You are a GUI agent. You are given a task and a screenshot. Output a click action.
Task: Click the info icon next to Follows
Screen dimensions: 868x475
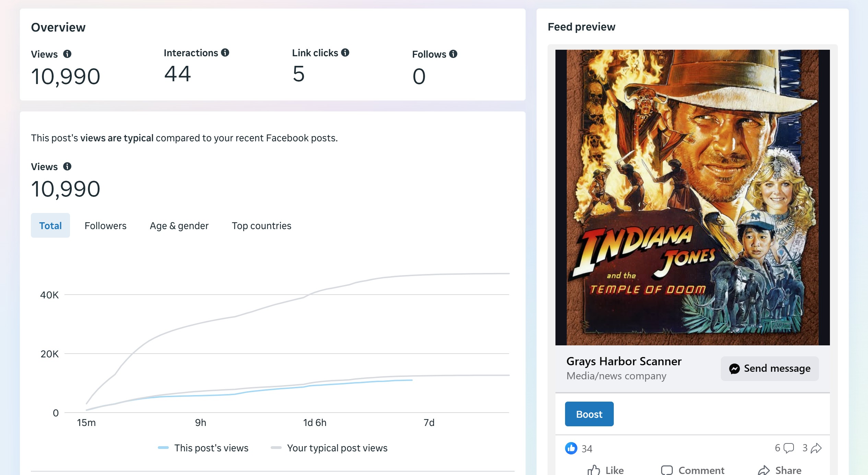click(453, 54)
